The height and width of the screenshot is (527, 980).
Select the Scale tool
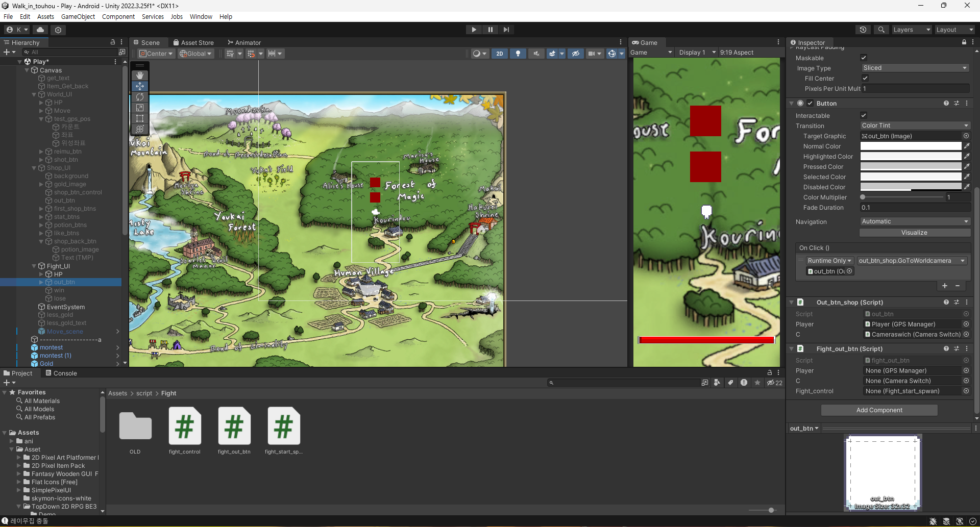[x=140, y=108]
